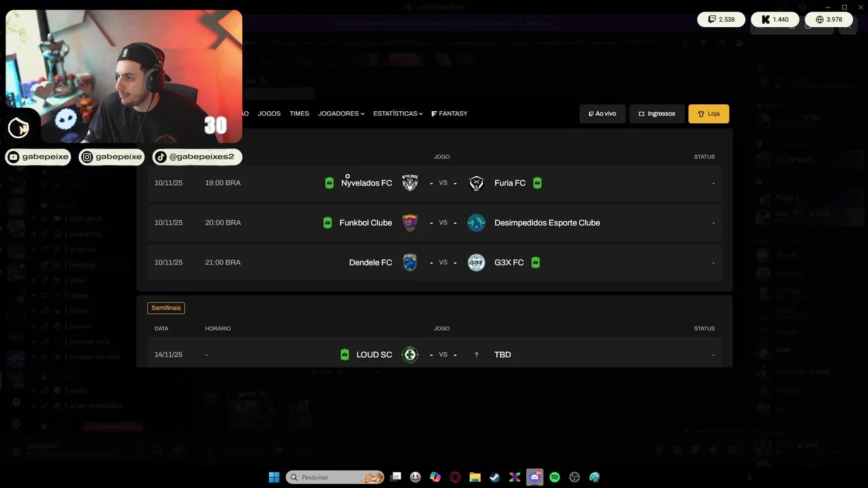Click the Semifinais stage tag
This screenshot has width=868, height=488.
[x=166, y=308]
